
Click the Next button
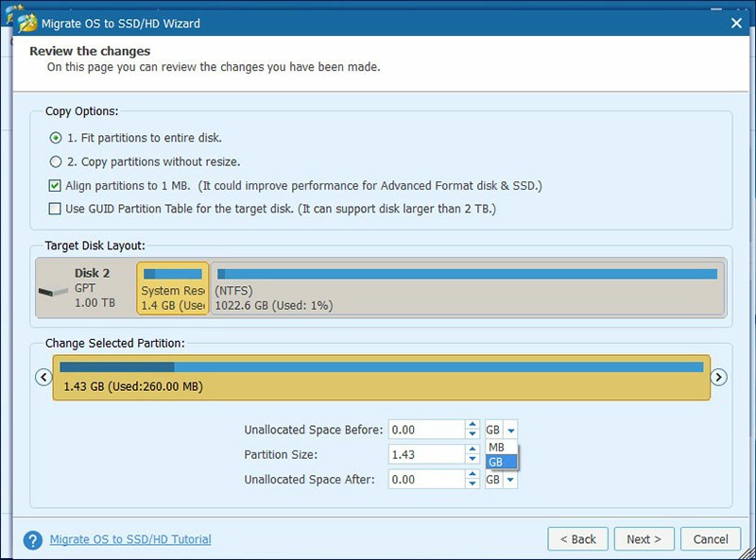point(644,539)
